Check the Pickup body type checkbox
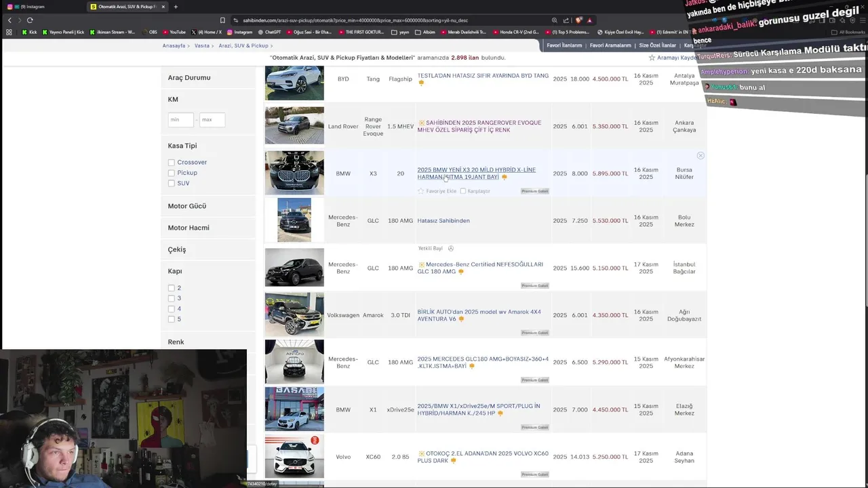868x488 pixels. (x=172, y=173)
